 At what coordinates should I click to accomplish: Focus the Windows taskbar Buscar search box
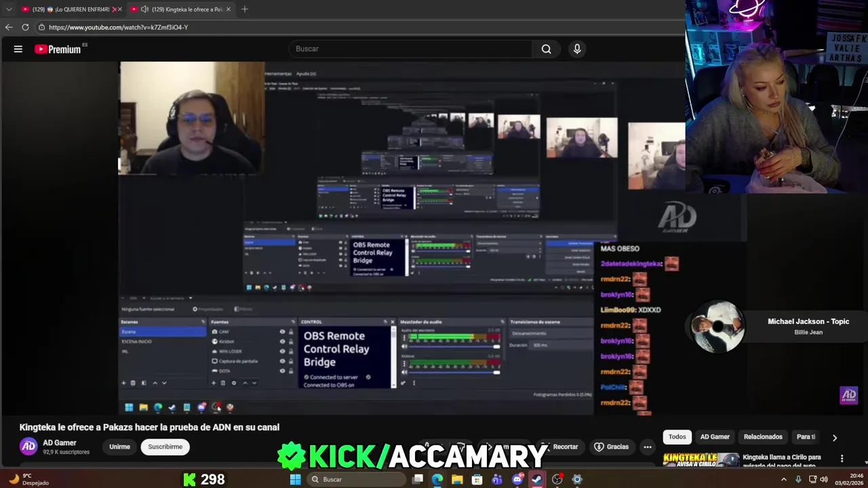(x=357, y=479)
